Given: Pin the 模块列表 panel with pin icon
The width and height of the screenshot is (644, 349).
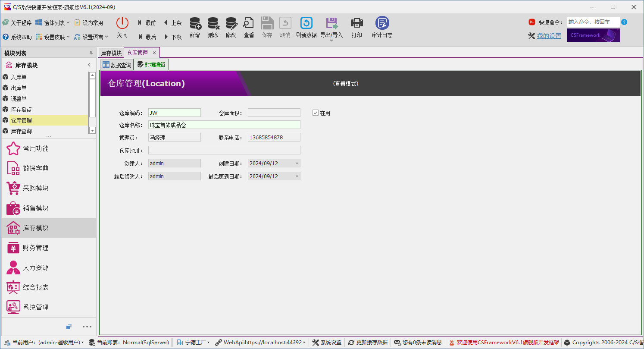Looking at the screenshot, I should tap(91, 53).
